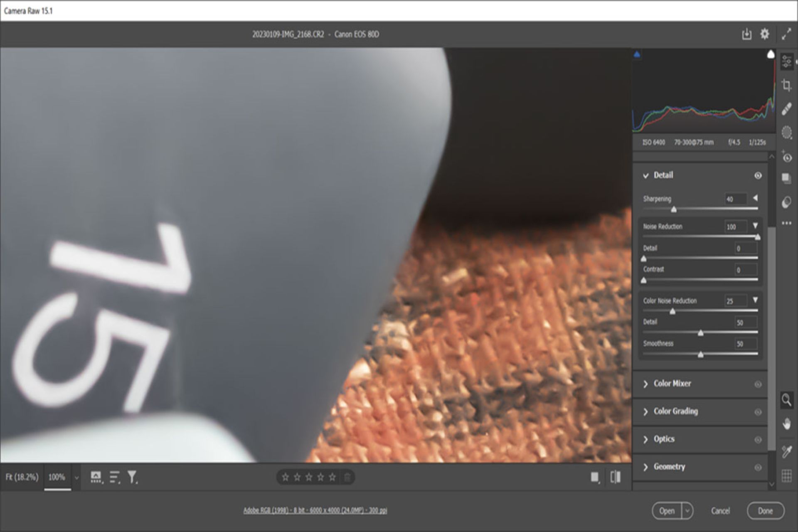Select the Edit panel sliders icon
The height and width of the screenshot is (532, 798).
point(787,62)
